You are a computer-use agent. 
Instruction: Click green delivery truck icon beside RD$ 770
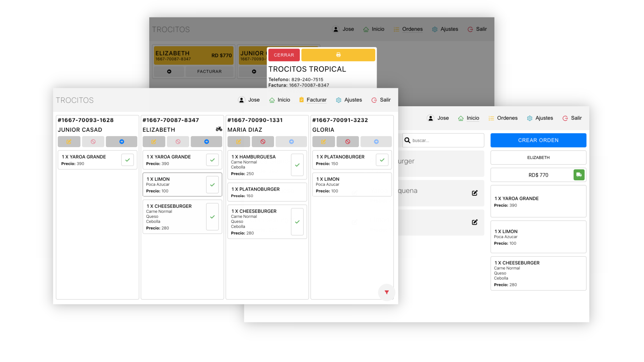579,175
